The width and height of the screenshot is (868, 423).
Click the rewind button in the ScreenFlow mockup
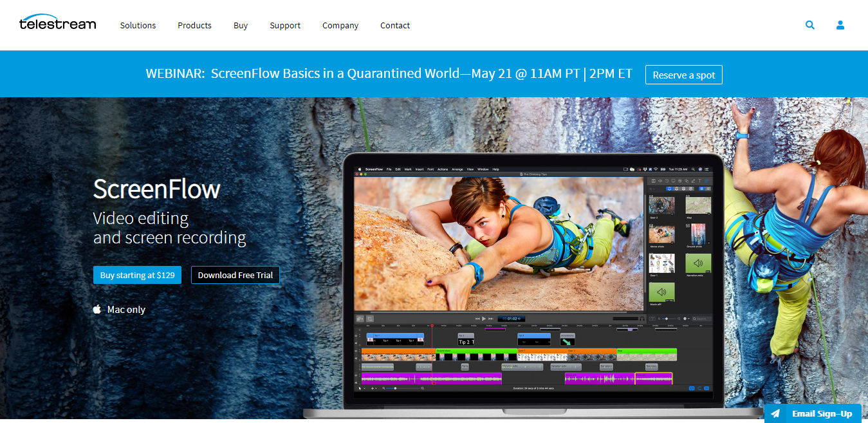click(x=477, y=318)
